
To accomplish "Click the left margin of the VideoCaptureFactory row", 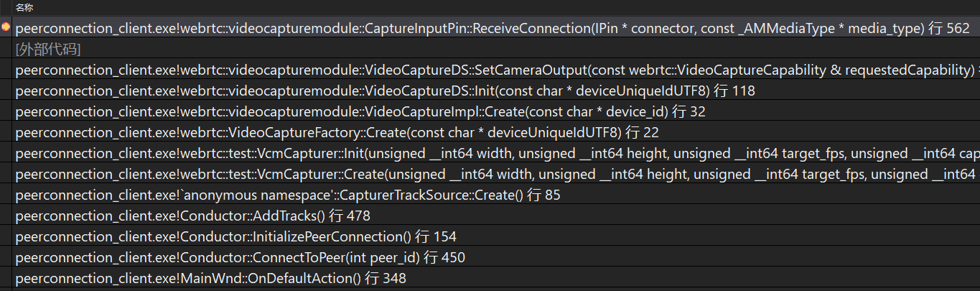I will click(x=6, y=133).
